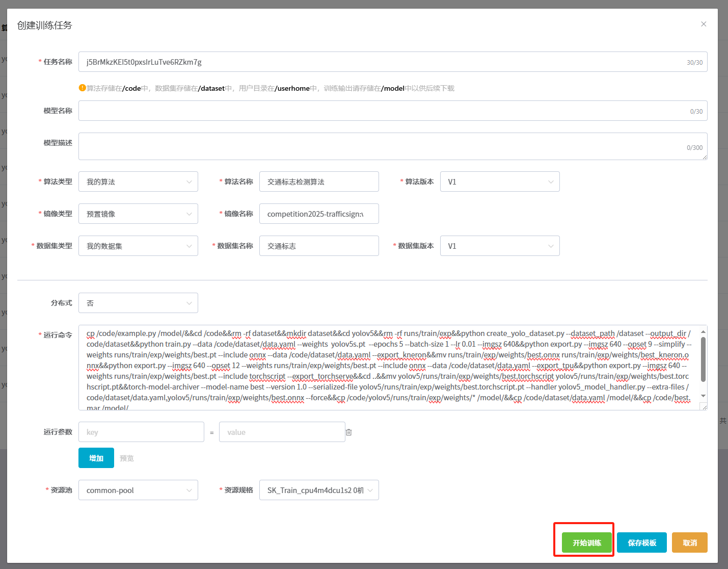The width and height of the screenshot is (728, 569).
Task: Expand the 资源规格 dropdown
Action: [x=319, y=490]
